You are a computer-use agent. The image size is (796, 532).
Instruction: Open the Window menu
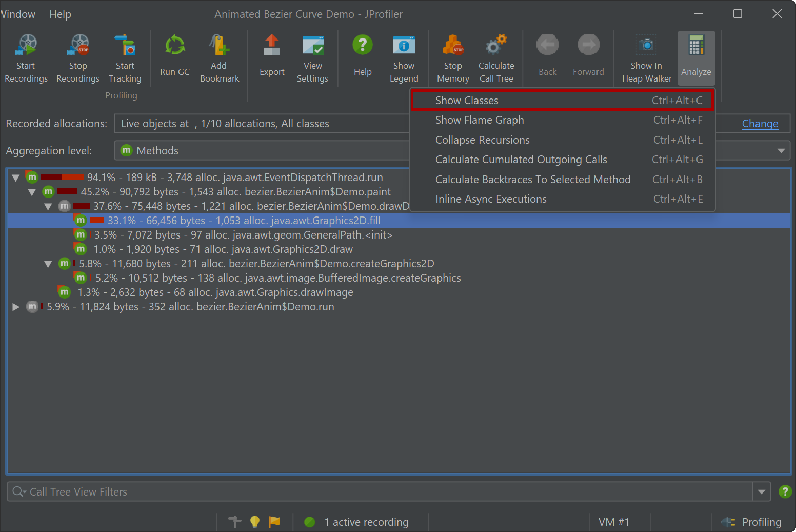(18, 14)
